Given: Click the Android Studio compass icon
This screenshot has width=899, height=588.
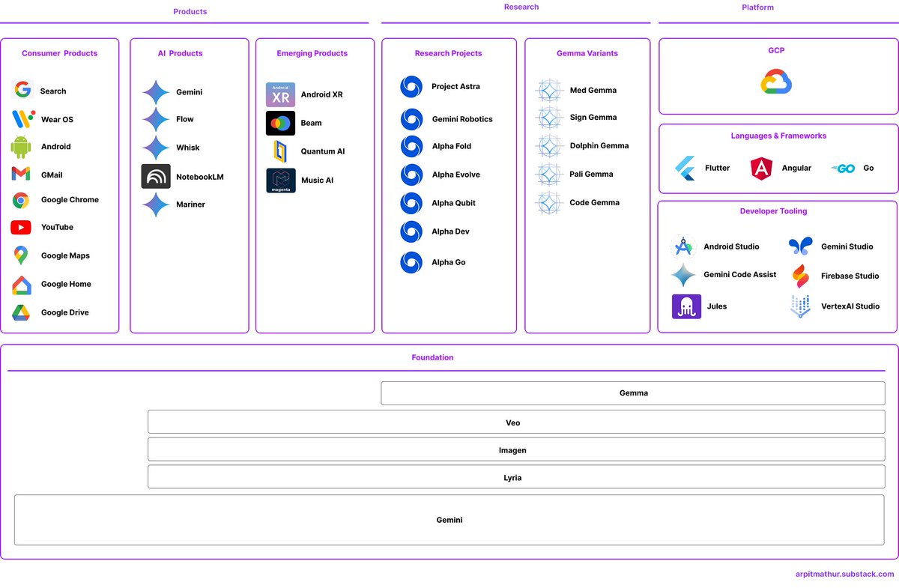Looking at the screenshot, I should pyautogui.click(x=683, y=246).
